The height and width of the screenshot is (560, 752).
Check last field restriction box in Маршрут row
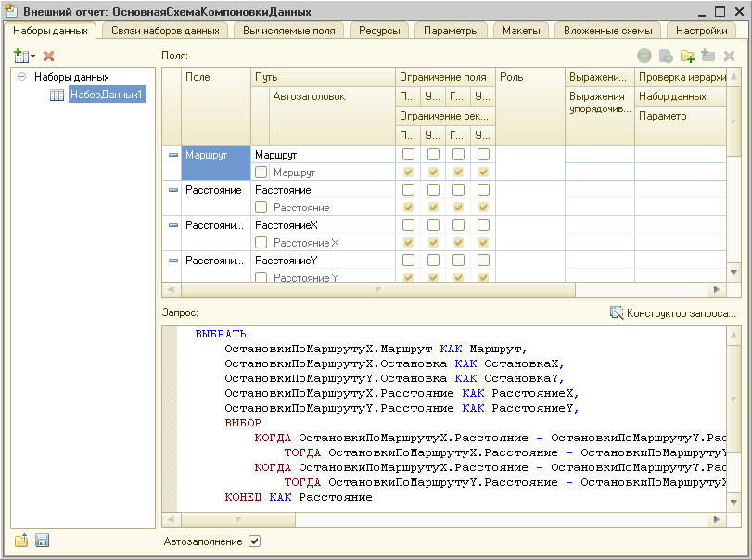[x=483, y=155]
